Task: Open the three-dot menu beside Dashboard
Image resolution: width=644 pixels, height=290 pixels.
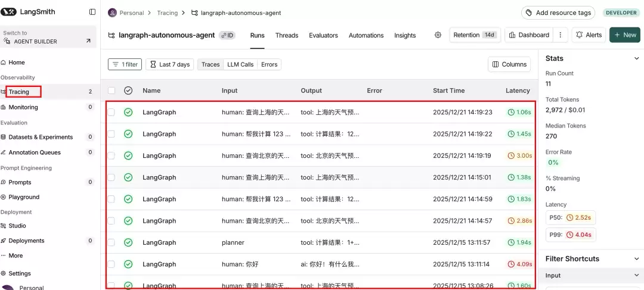Action: [560, 35]
